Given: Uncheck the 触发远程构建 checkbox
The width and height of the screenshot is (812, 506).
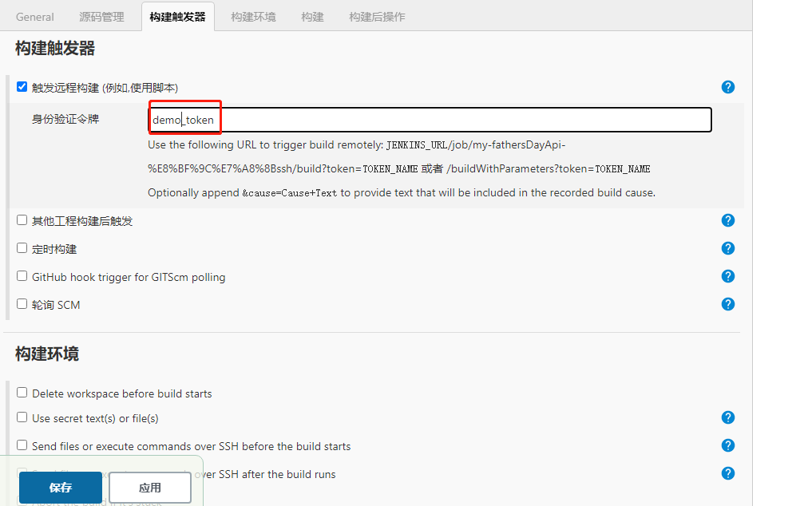Looking at the screenshot, I should coord(22,86).
